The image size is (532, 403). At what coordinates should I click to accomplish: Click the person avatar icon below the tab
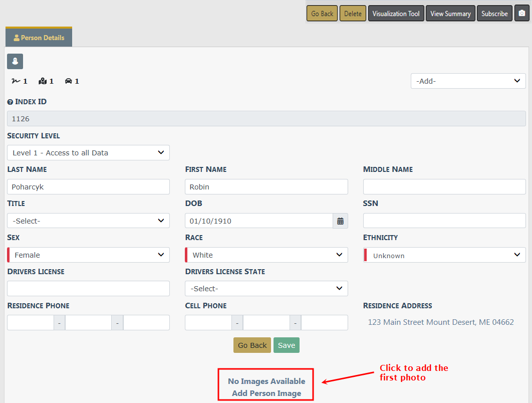[15, 62]
